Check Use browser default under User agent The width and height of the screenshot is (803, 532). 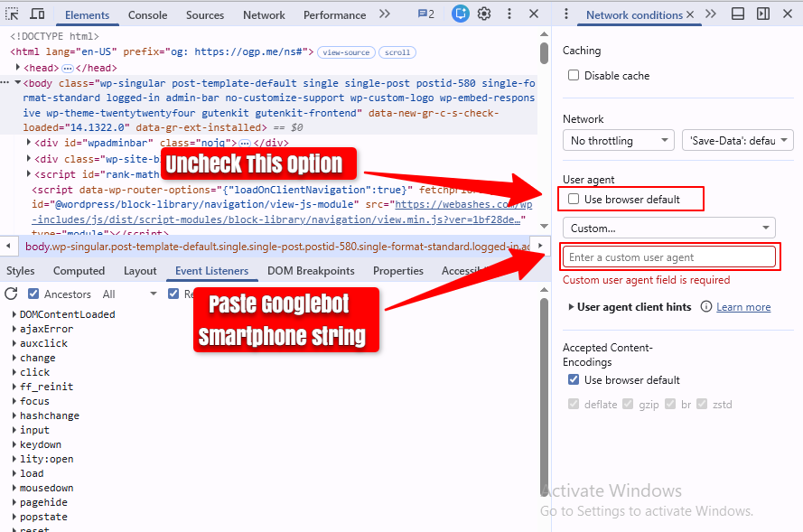pyautogui.click(x=574, y=200)
